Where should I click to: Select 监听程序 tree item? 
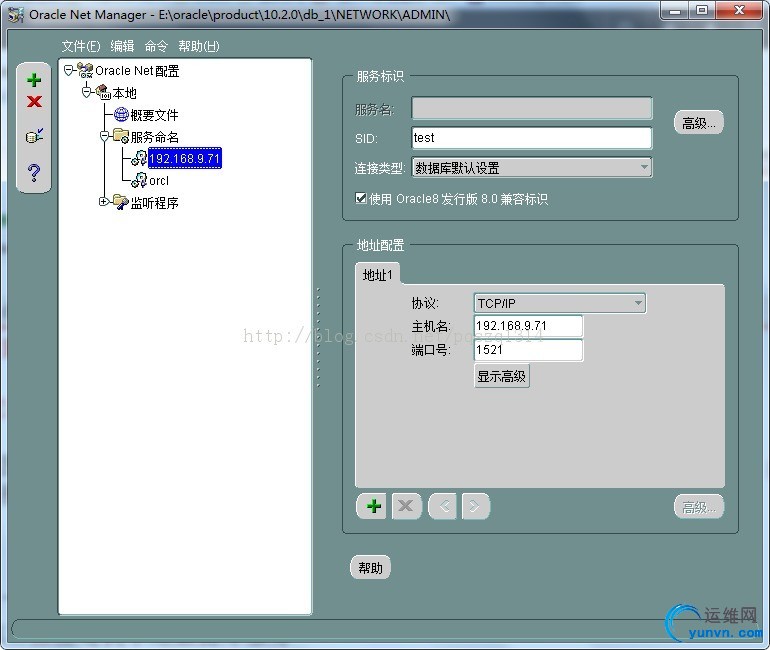tap(154, 202)
